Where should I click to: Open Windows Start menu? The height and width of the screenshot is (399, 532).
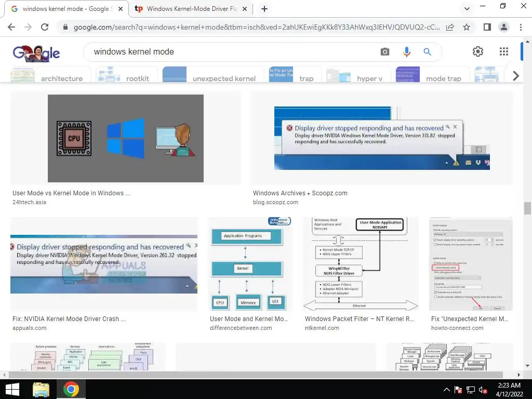(x=12, y=389)
